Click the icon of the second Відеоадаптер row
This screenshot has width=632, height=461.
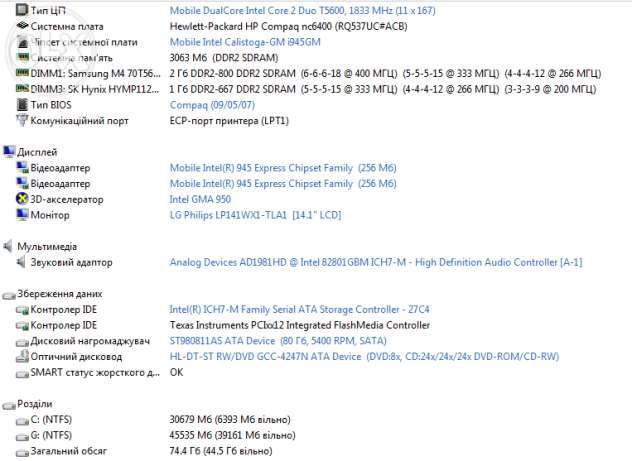22,183
